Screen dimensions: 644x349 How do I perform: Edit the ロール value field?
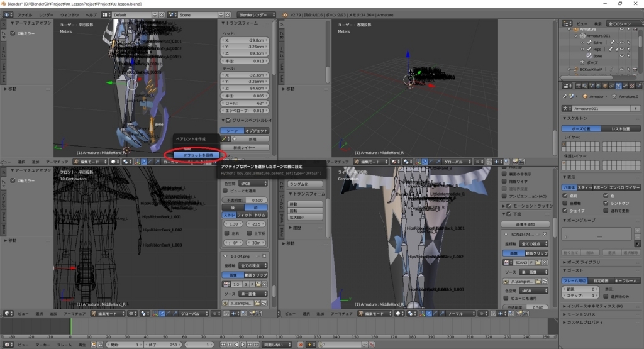(245, 104)
